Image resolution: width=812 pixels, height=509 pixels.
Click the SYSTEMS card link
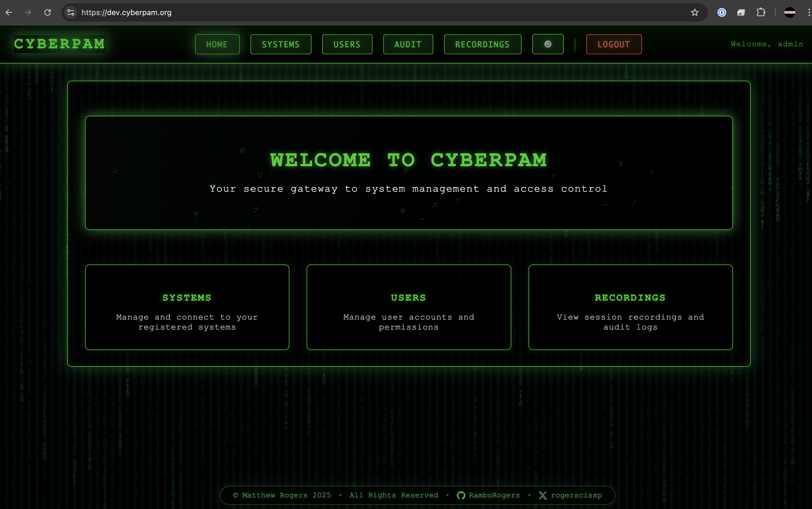coord(187,307)
